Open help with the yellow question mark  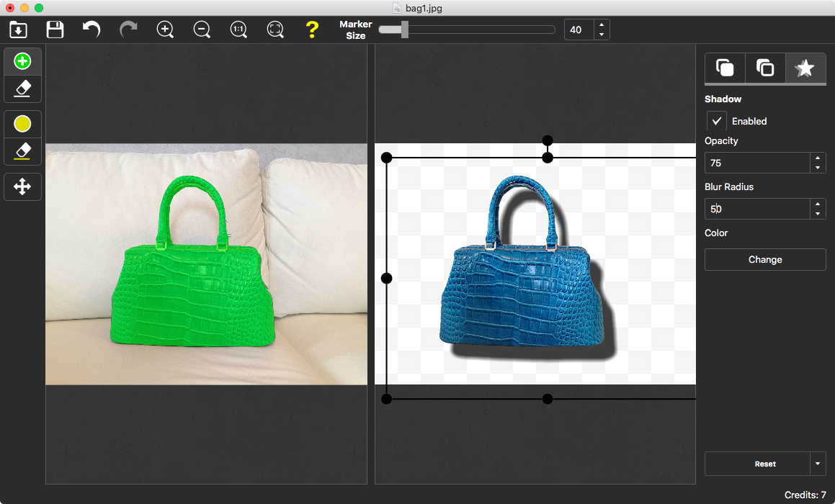[x=311, y=30]
